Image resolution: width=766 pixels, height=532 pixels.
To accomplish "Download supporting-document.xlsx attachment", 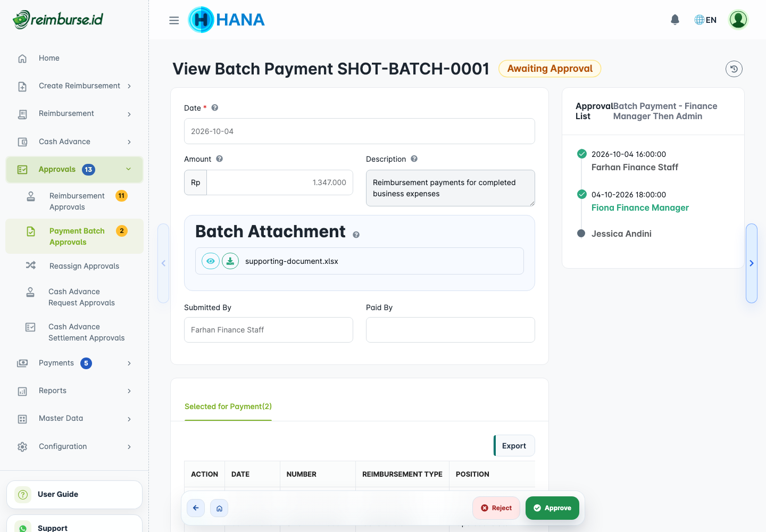I will (x=230, y=261).
